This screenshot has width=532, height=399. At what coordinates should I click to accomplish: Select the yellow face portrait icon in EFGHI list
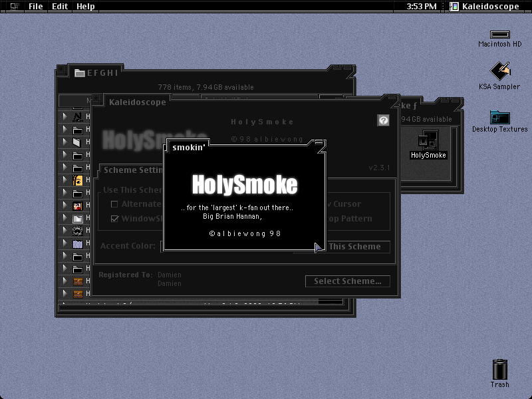point(78,180)
